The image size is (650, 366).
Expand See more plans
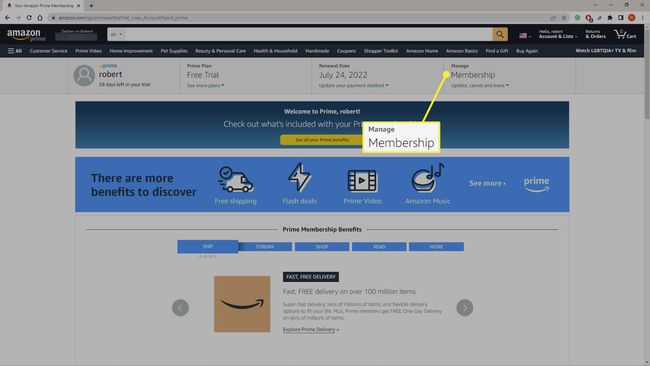point(205,85)
